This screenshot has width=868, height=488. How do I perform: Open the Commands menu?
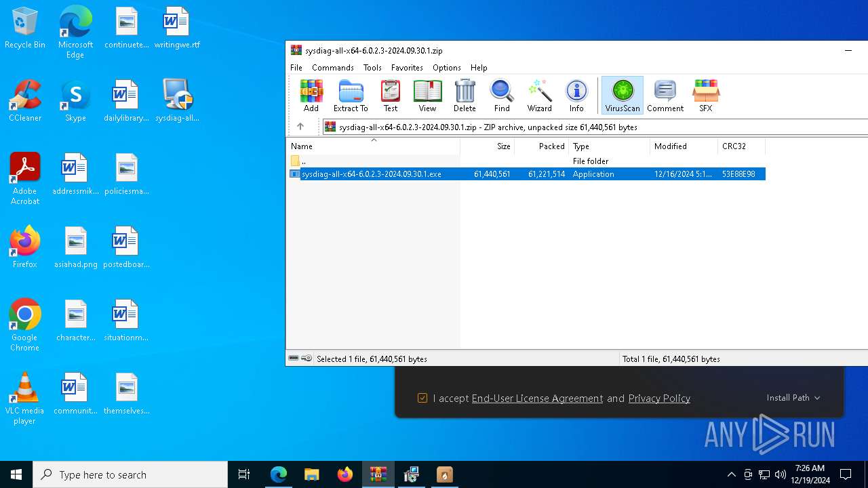click(x=333, y=68)
